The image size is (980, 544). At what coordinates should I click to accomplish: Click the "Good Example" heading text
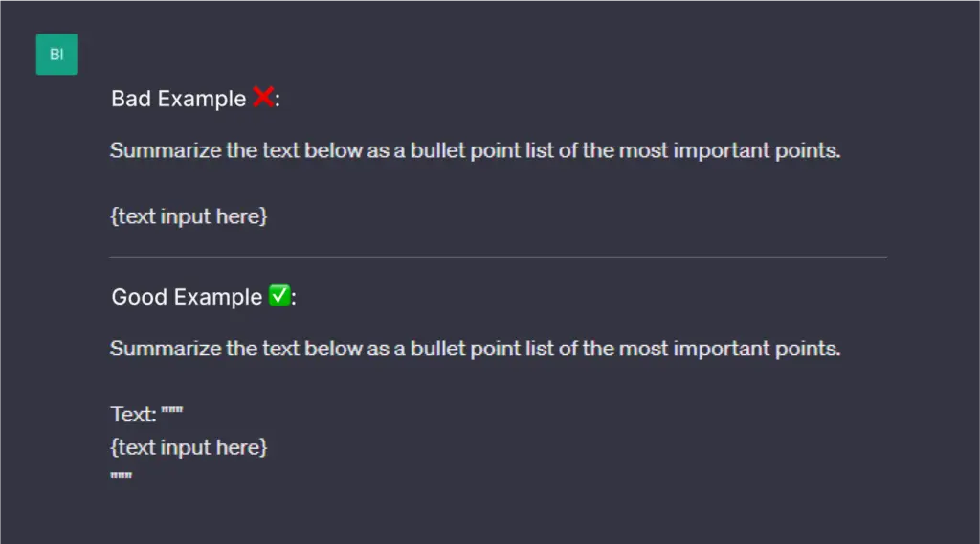click(187, 297)
